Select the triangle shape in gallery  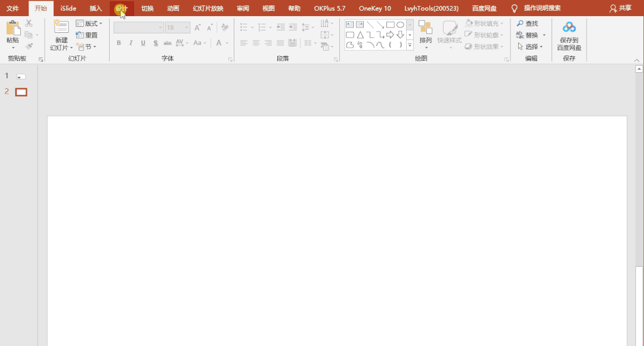pos(360,35)
